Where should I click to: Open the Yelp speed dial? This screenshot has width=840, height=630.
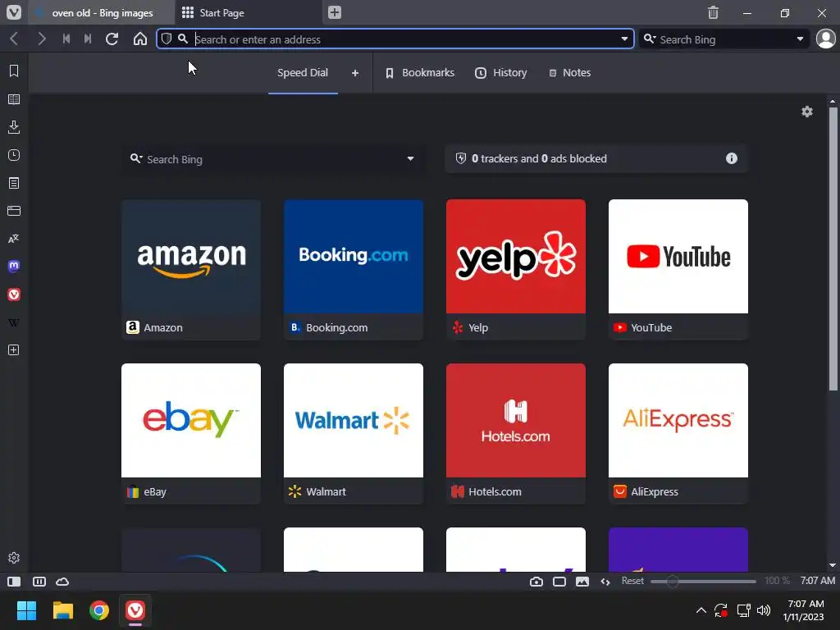pyautogui.click(x=516, y=269)
